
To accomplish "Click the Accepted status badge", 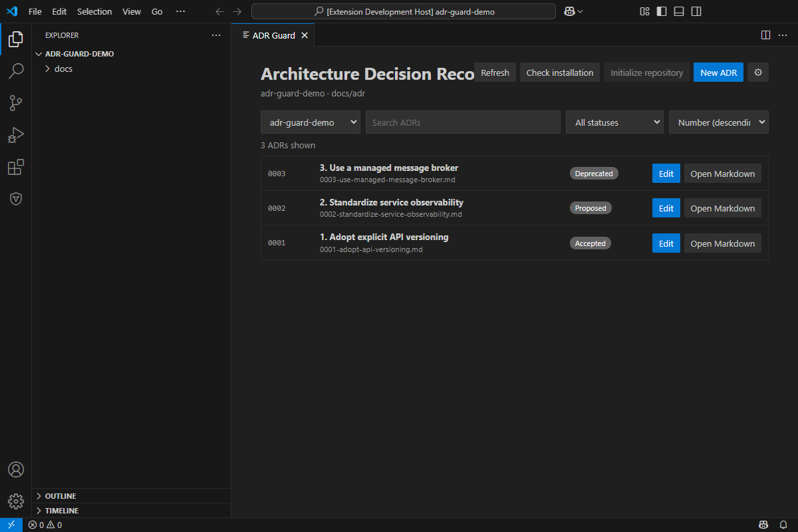I will [590, 243].
